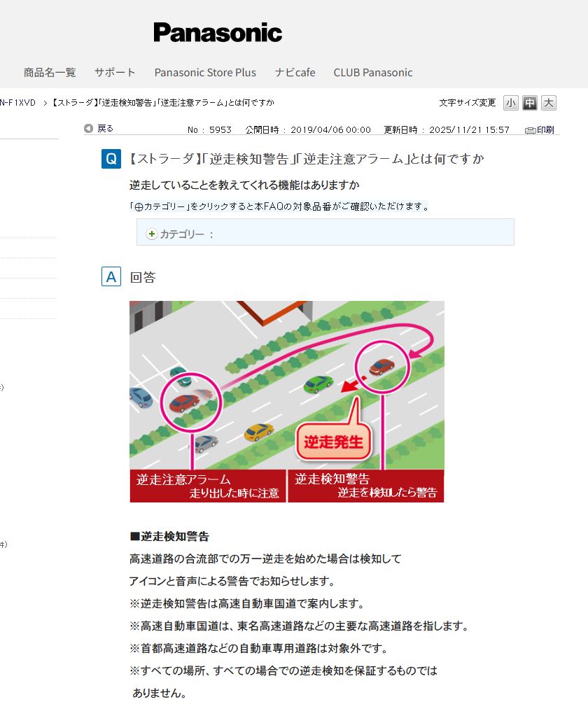Open the ナビcafe link
This screenshot has height=718, width=588.
(x=295, y=72)
